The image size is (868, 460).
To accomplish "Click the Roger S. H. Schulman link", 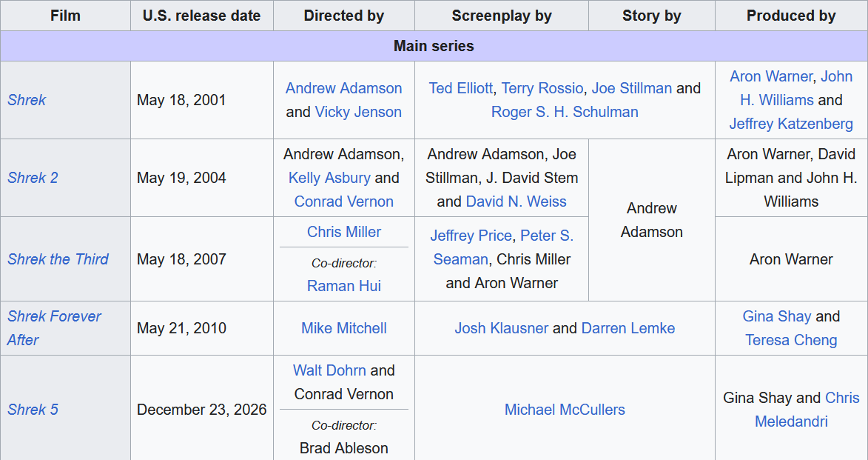I will tap(565, 112).
